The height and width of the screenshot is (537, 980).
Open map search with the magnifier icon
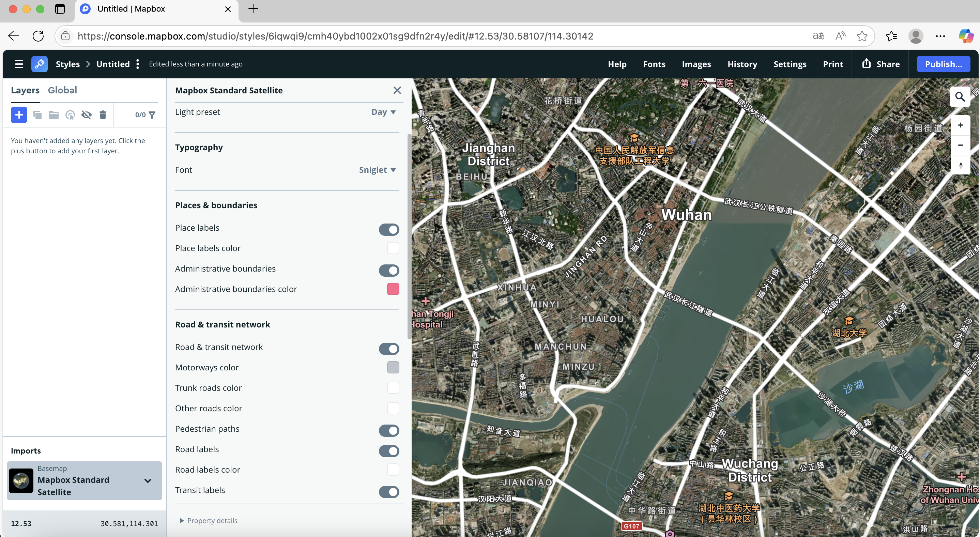click(960, 97)
